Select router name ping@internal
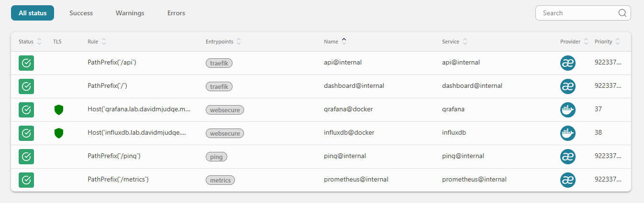 [345, 156]
